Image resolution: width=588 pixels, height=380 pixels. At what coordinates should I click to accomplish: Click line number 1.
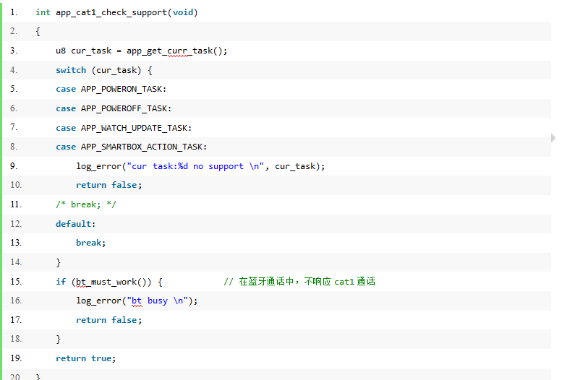(x=14, y=12)
